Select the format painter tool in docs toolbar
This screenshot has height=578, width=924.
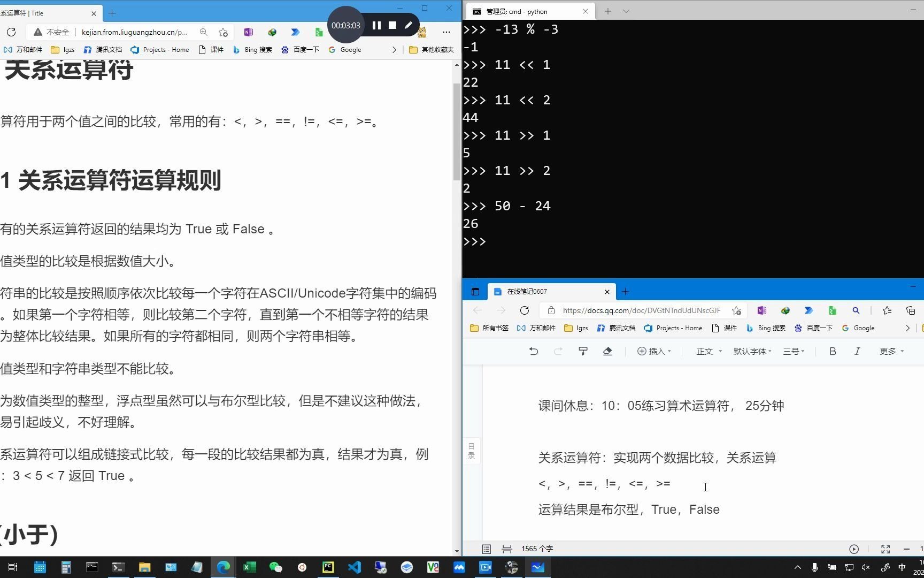(582, 351)
